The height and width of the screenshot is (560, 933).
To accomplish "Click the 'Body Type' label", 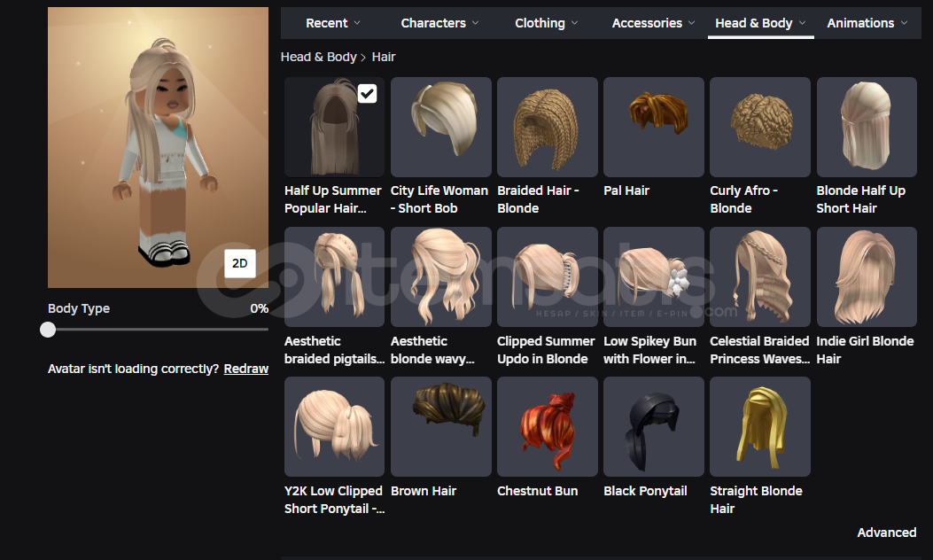I will pos(79,308).
